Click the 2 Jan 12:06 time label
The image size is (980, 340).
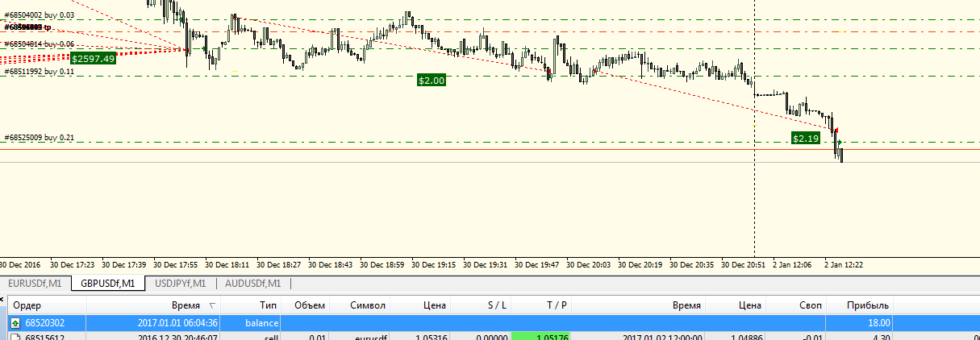pyautogui.click(x=793, y=263)
